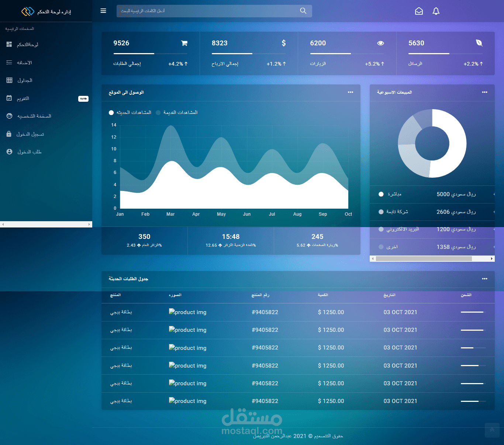Open options menu of المبيعات الاسبوعية card
This screenshot has width=504, height=445.
point(484,92)
